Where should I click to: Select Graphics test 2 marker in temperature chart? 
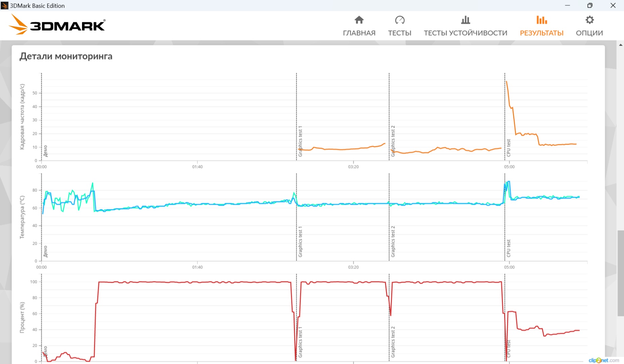(393, 242)
